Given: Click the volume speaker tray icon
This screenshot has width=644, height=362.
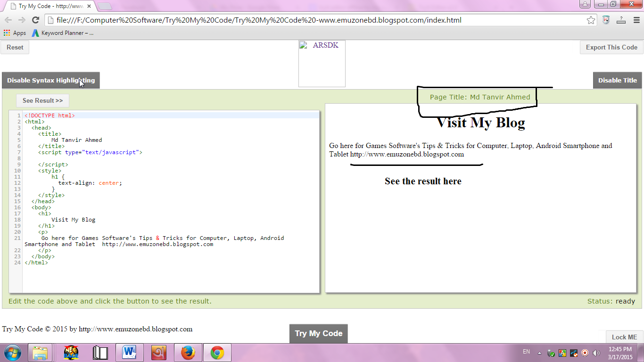Looking at the screenshot, I should point(596,353).
